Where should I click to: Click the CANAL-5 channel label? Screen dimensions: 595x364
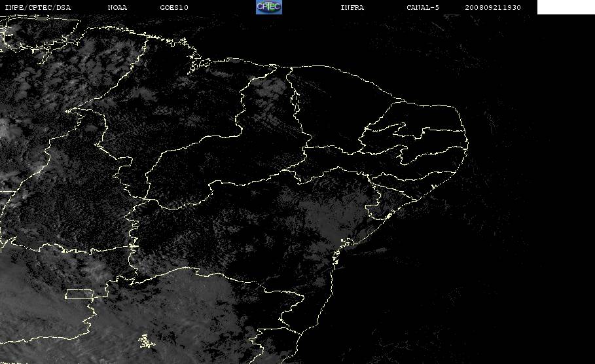[423, 8]
